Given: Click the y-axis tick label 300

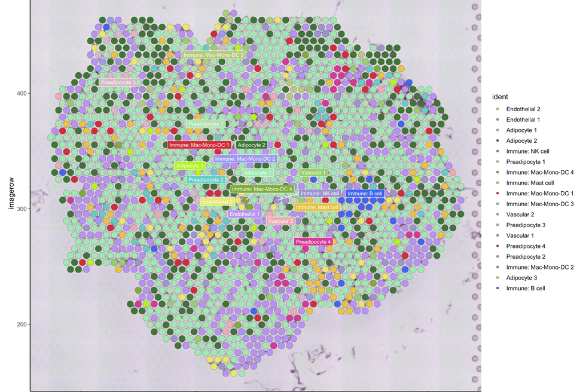Looking at the screenshot, I should (x=22, y=209).
